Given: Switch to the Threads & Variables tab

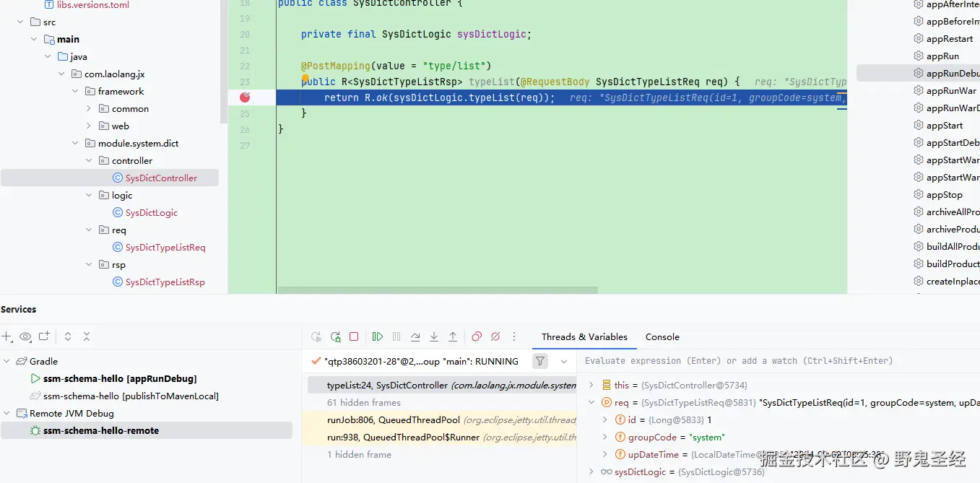Looking at the screenshot, I should pyautogui.click(x=584, y=336).
